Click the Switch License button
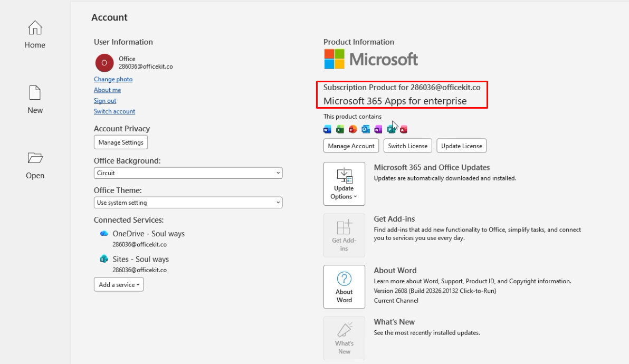 point(407,146)
